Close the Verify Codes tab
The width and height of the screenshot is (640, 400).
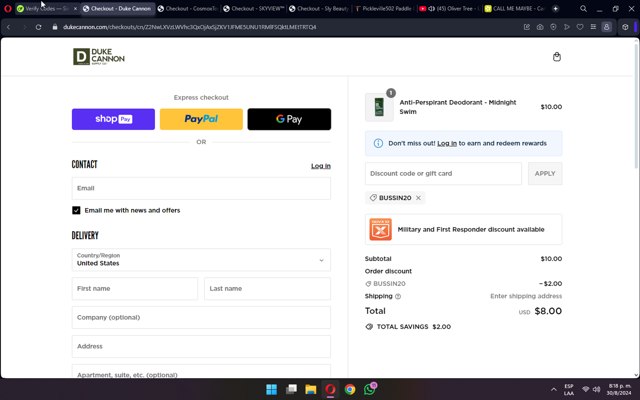75,9
